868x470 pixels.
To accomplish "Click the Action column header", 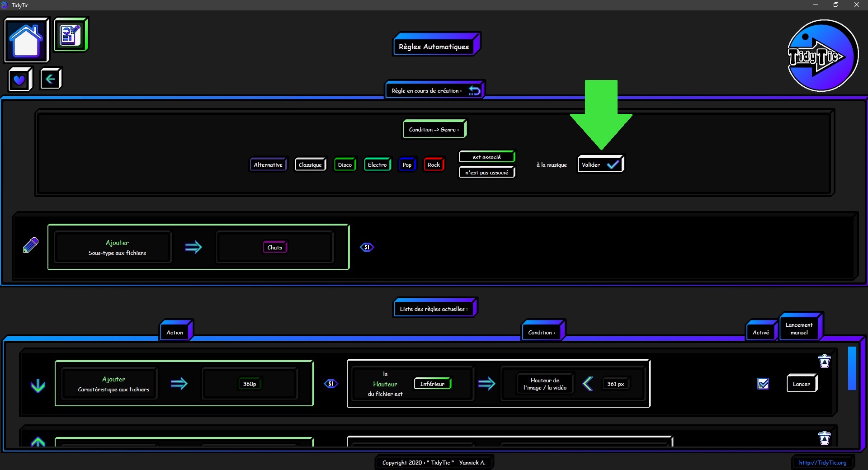I will coord(175,331).
